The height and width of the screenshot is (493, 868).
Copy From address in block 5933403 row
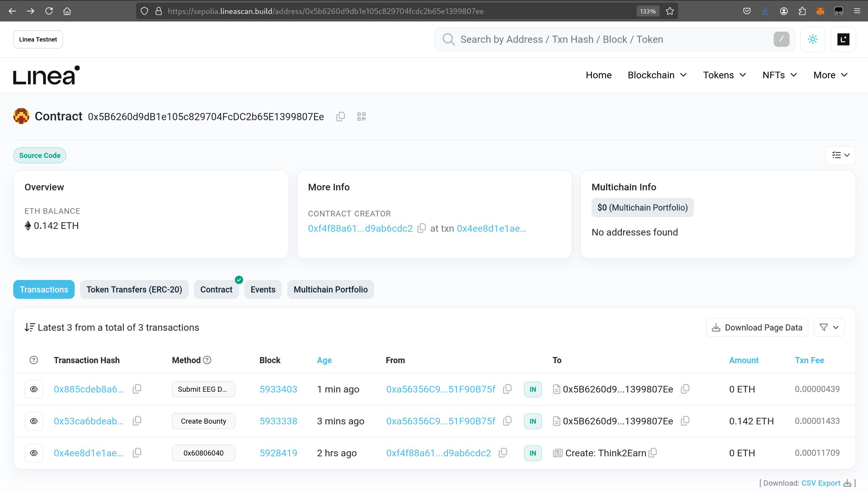coord(507,389)
